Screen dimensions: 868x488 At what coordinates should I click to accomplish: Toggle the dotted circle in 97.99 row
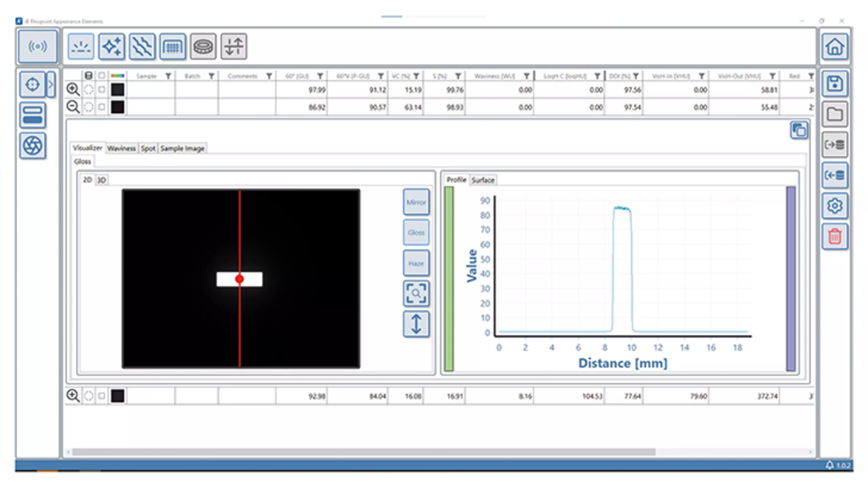point(89,90)
